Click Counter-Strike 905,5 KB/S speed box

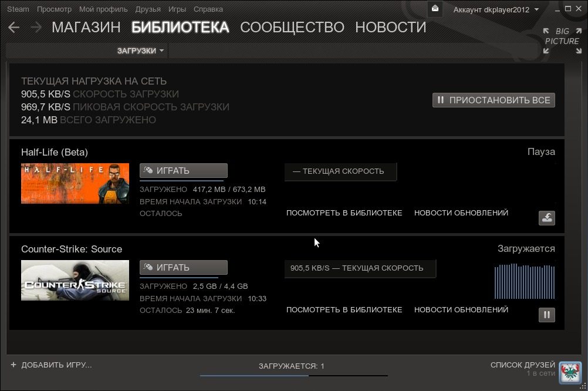360,268
